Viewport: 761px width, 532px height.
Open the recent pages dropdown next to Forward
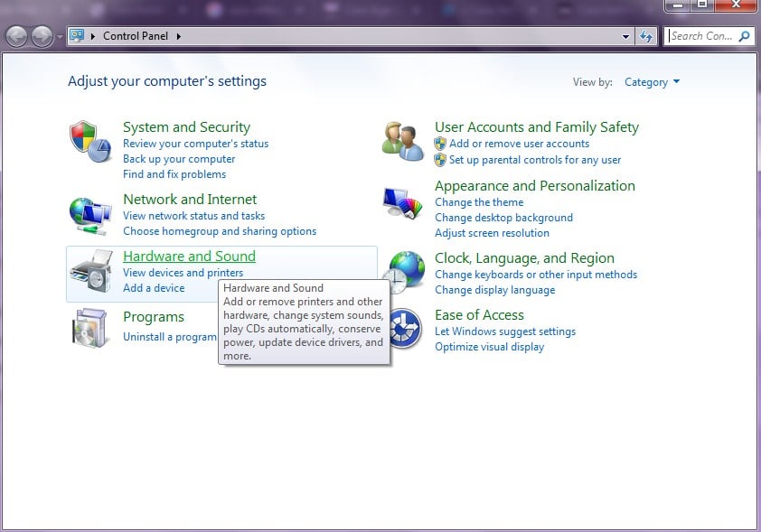(60, 36)
